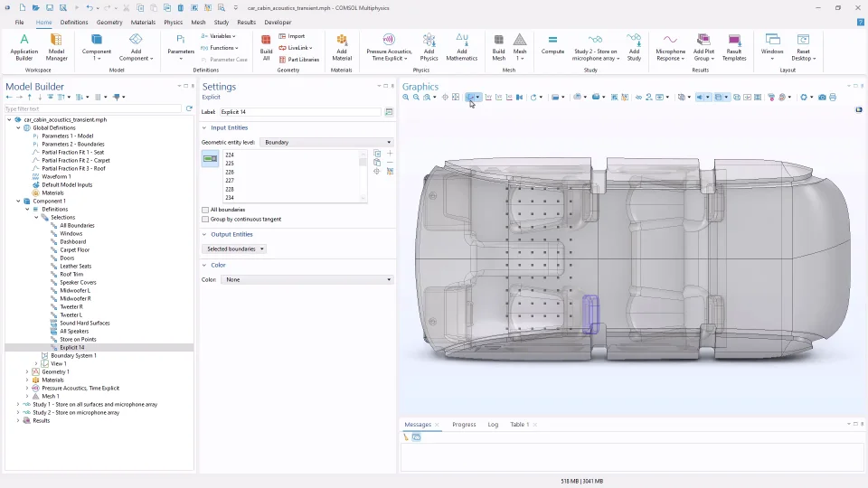Open the Geometric entity level dropdown

326,142
